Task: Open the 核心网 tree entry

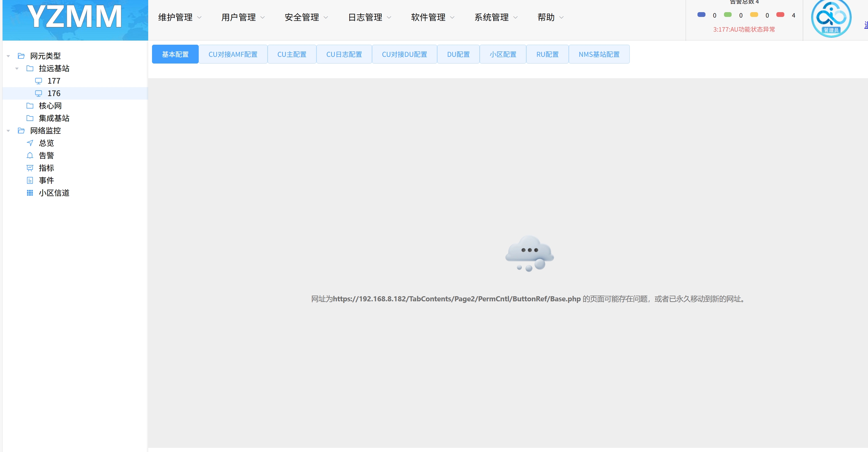Action: (x=50, y=106)
